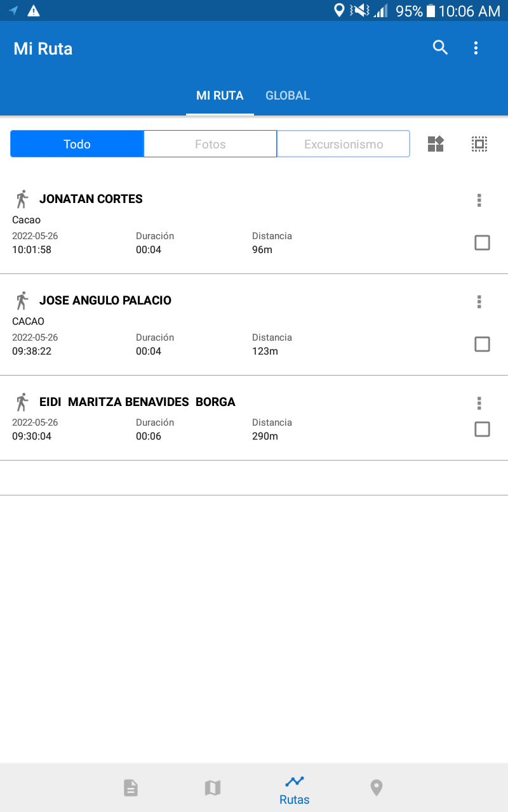Check the JONATAN CORTES route checkbox
508x812 pixels.
point(482,242)
